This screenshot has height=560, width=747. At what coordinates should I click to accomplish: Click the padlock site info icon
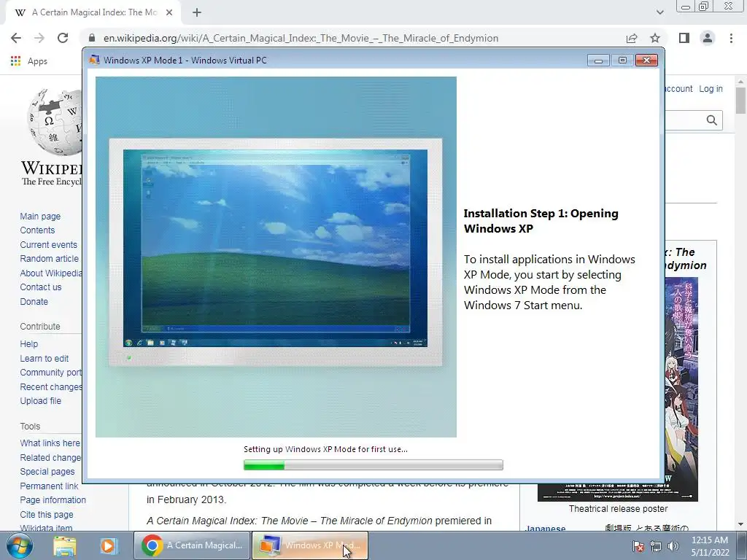92,38
